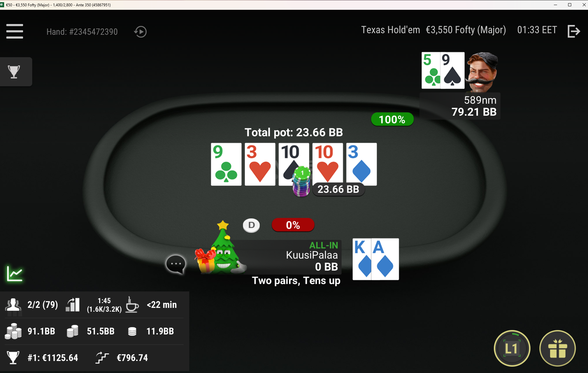Click the coffee cup break timer

[132, 305]
